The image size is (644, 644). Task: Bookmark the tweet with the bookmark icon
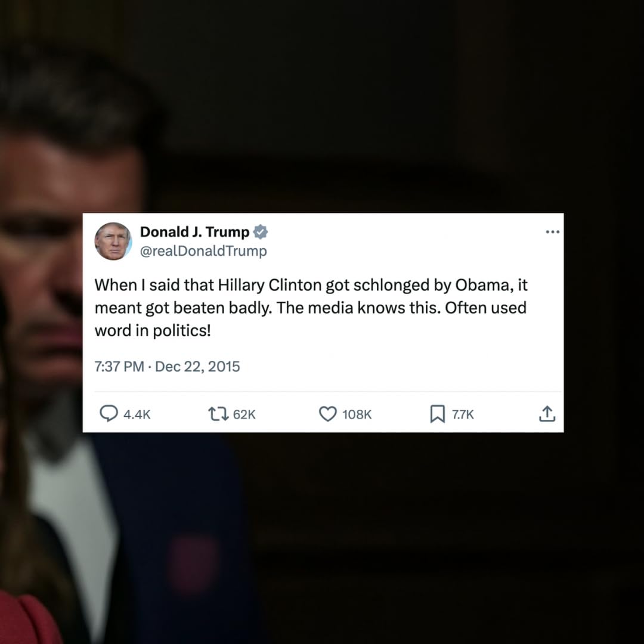(438, 414)
